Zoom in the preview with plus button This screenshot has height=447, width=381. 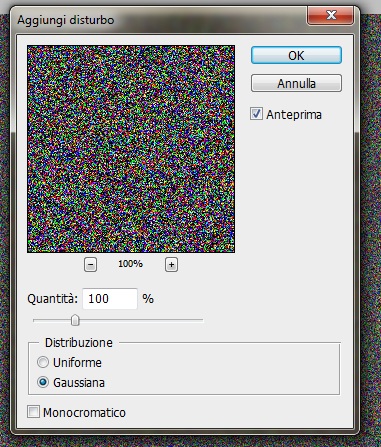(171, 265)
